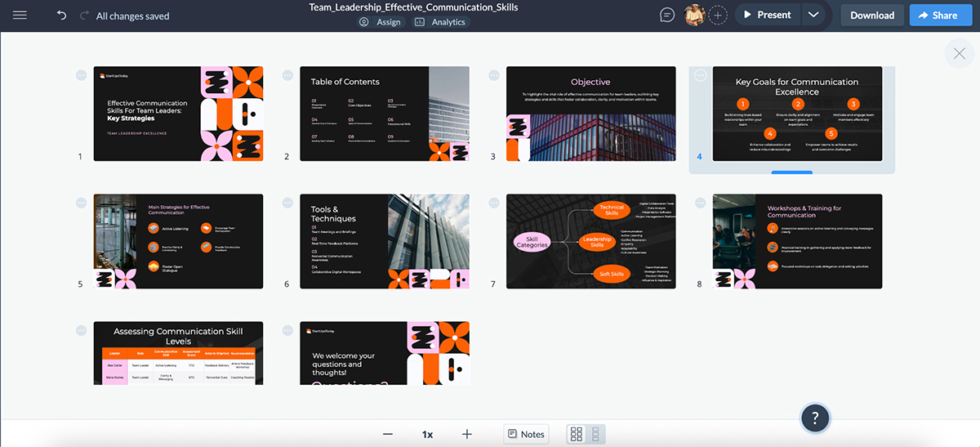Select Assessing Communication Skill Levels slide
Screen dimensions: 980x447
pos(179,353)
